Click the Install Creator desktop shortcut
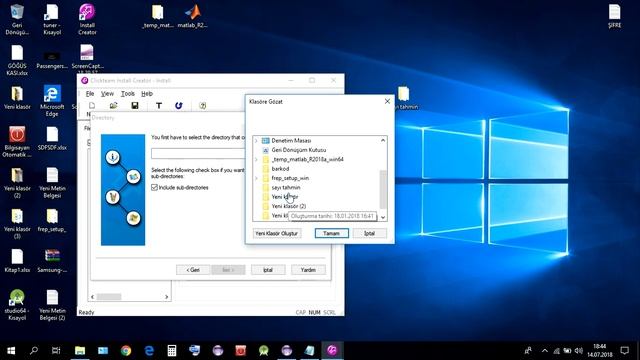The height and width of the screenshot is (360, 640). tap(87, 19)
